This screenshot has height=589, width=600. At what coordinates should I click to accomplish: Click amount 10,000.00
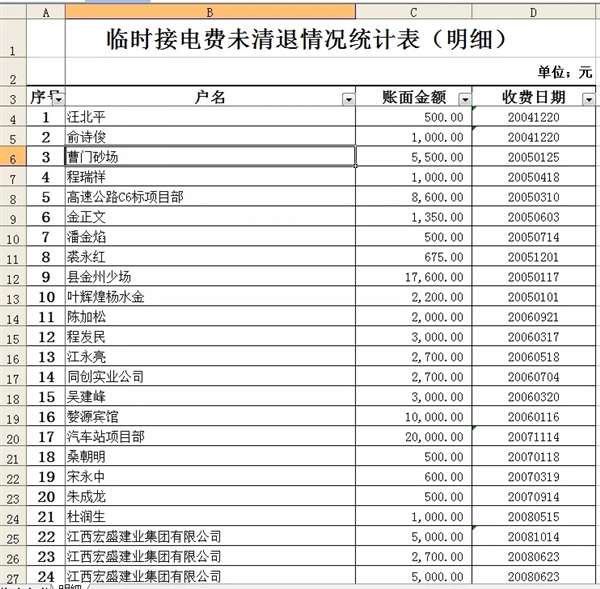(414, 416)
